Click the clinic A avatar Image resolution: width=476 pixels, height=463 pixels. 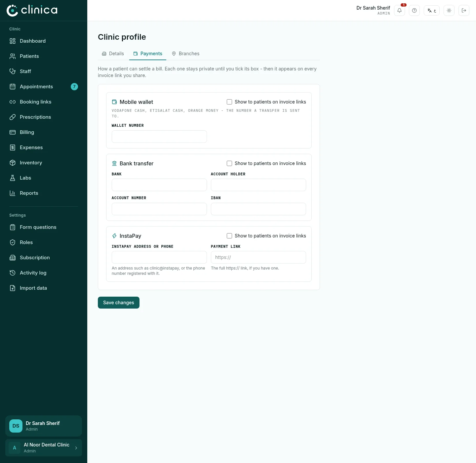15,448
